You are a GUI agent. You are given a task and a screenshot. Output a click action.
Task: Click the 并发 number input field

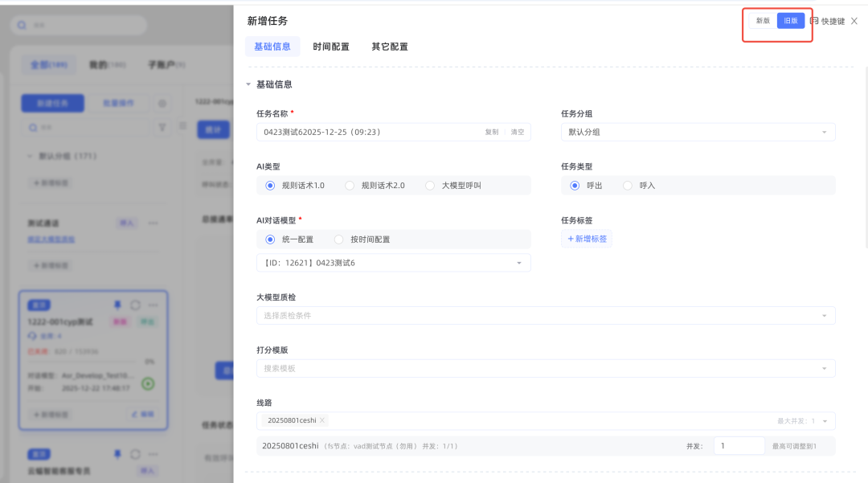point(738,446)
